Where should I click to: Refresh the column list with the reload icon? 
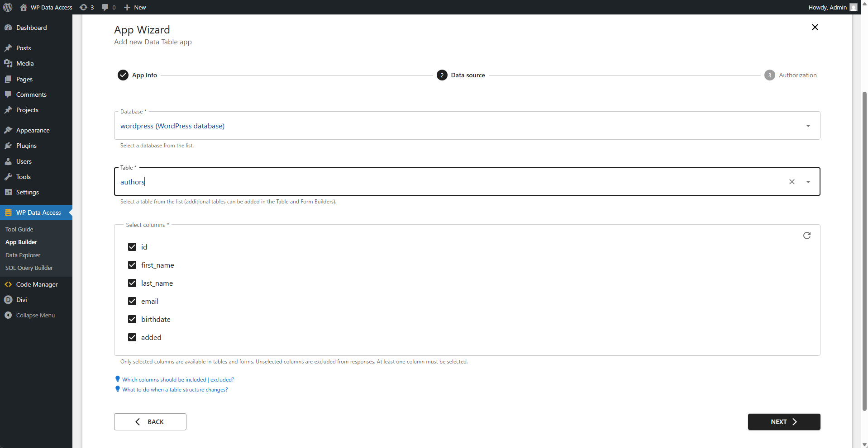coord(807,236)
